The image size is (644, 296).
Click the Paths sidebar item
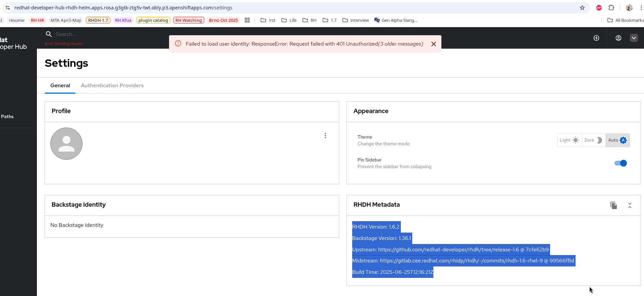(x=7, y=116)
